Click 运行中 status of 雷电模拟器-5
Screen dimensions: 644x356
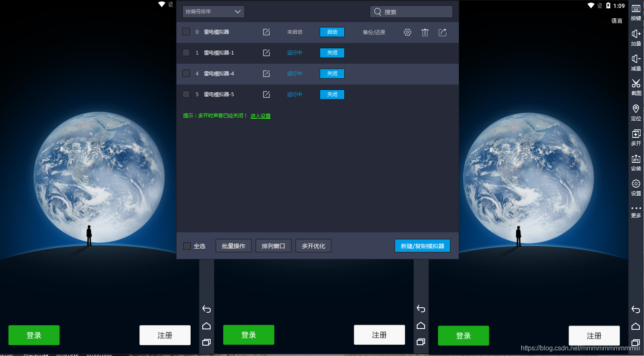[295, 95]
